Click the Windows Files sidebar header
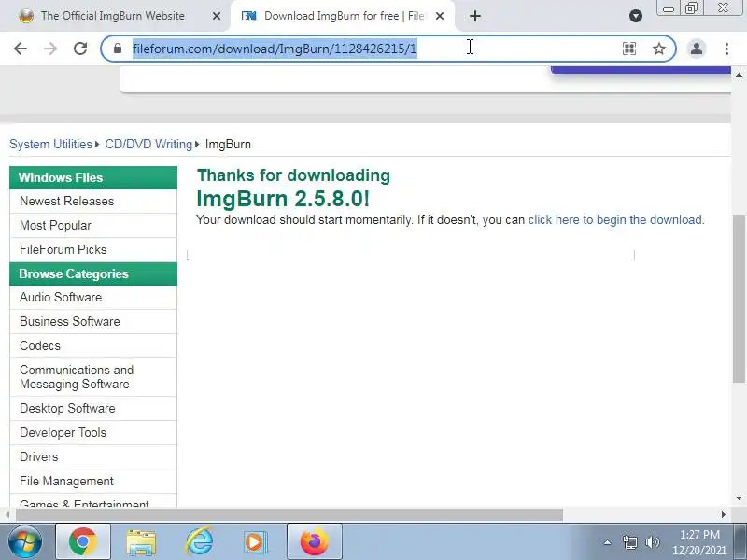Viewport: 747px width, 560px height. (x=93, y=177)
